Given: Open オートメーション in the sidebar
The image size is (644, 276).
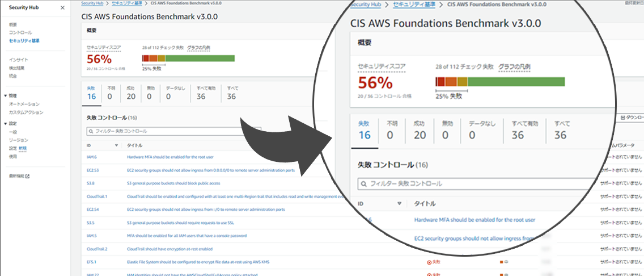Looking at the screenshot, I should [x=24, y=104].
